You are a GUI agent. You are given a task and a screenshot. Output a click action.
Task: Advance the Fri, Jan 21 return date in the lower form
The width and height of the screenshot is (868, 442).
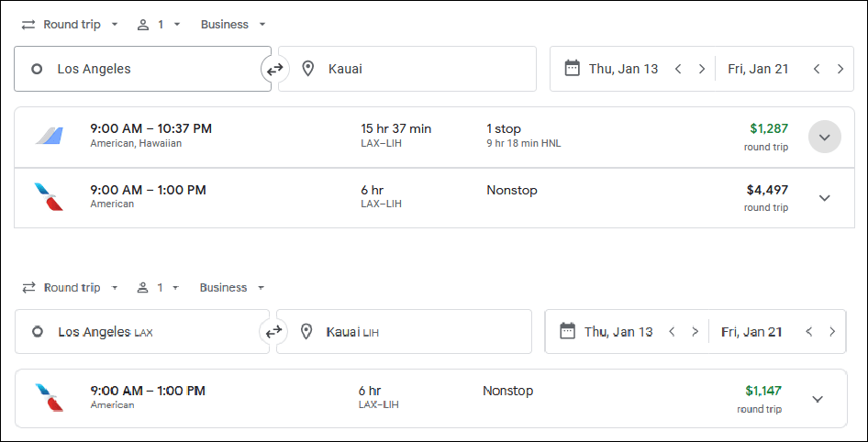(832, 331)
